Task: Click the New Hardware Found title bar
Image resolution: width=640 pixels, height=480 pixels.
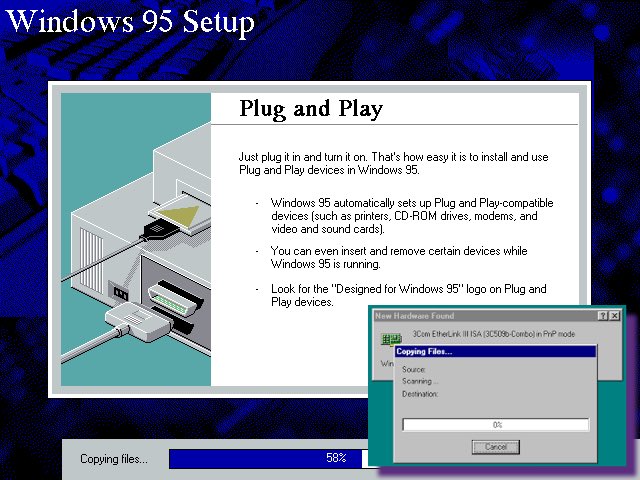Action: [x=497, y=316]
